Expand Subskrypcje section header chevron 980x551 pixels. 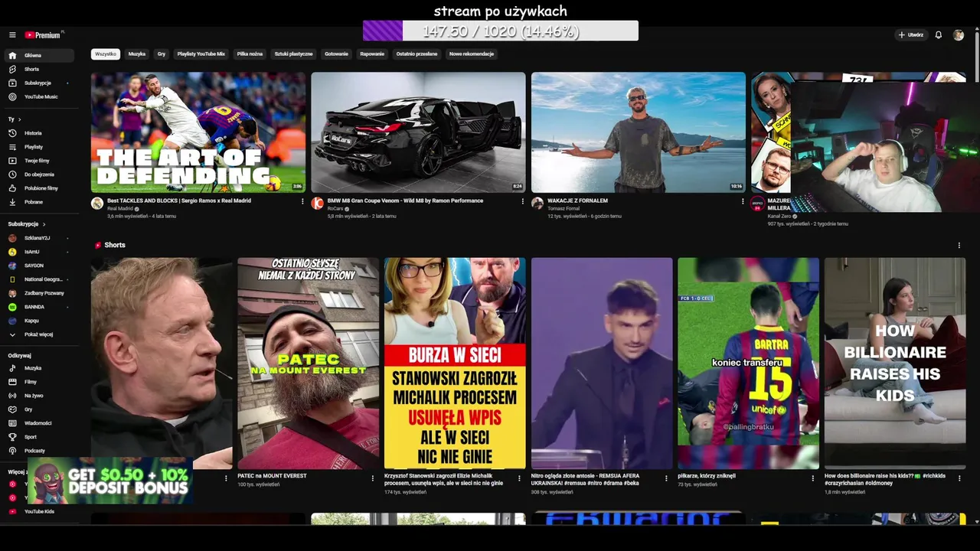(44, 224)
